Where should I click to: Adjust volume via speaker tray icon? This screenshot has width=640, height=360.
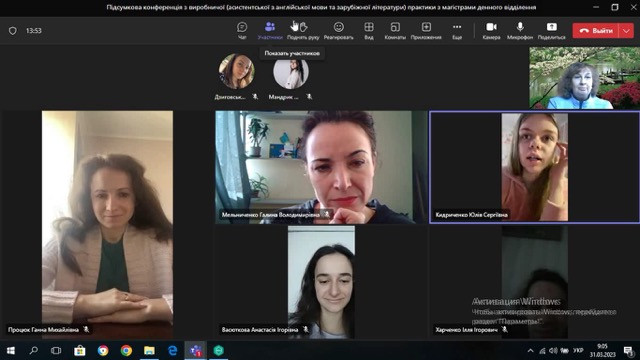coord(553,351)
